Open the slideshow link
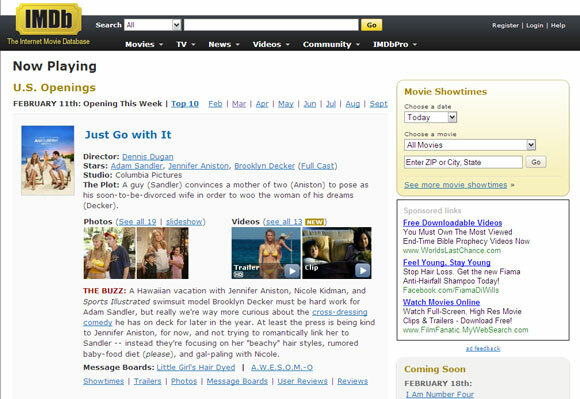Screen dimensions: 580x399 [x=184, y=222]
